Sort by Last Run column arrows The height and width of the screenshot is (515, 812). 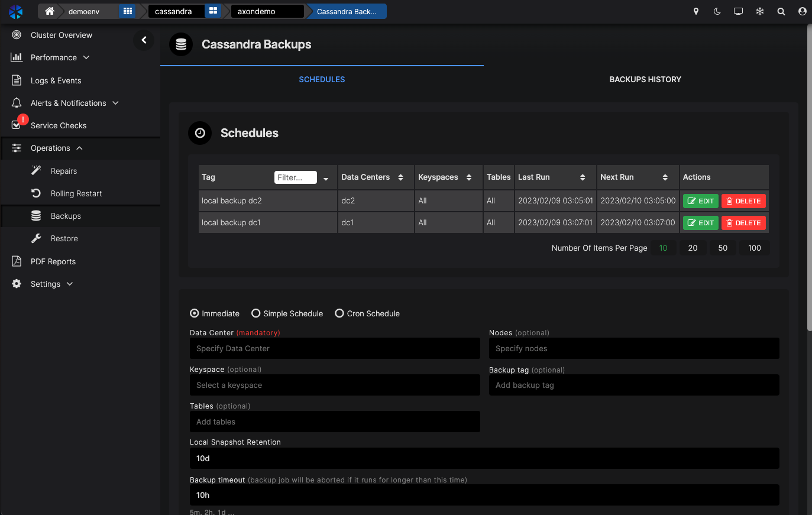pyautogui.click(x=583, y=177)
